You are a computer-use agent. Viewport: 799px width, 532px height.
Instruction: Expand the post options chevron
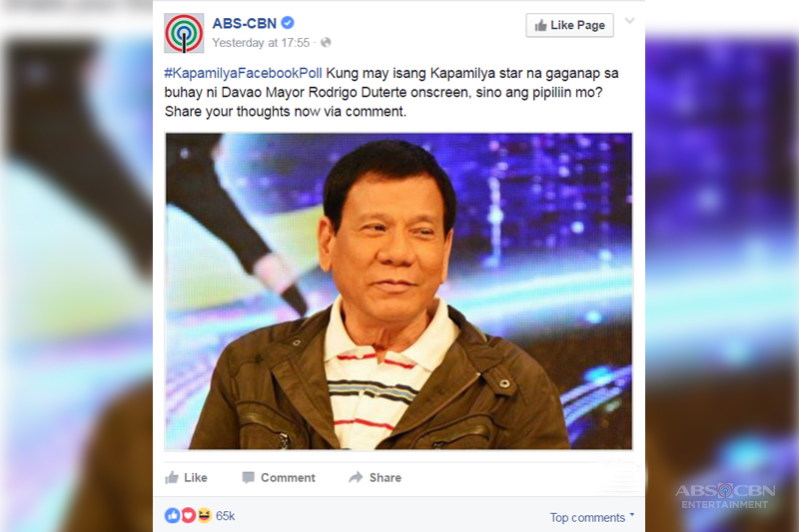tap(630, 21)
